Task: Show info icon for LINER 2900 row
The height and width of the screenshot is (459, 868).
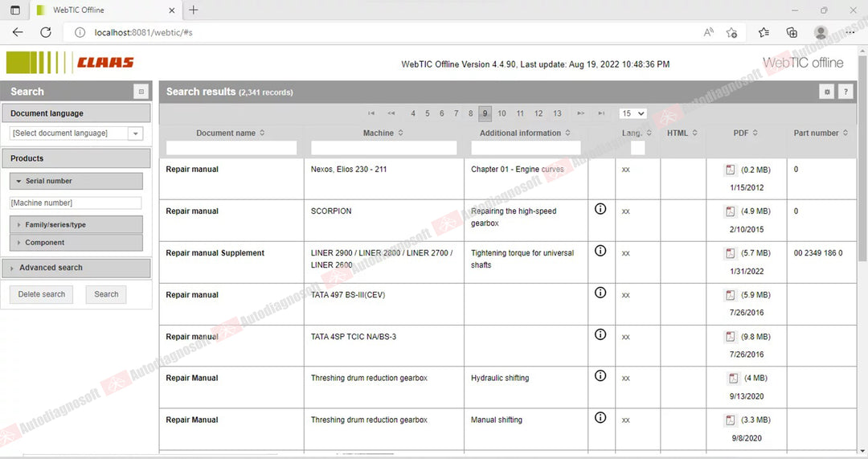Action: (600, 251)
